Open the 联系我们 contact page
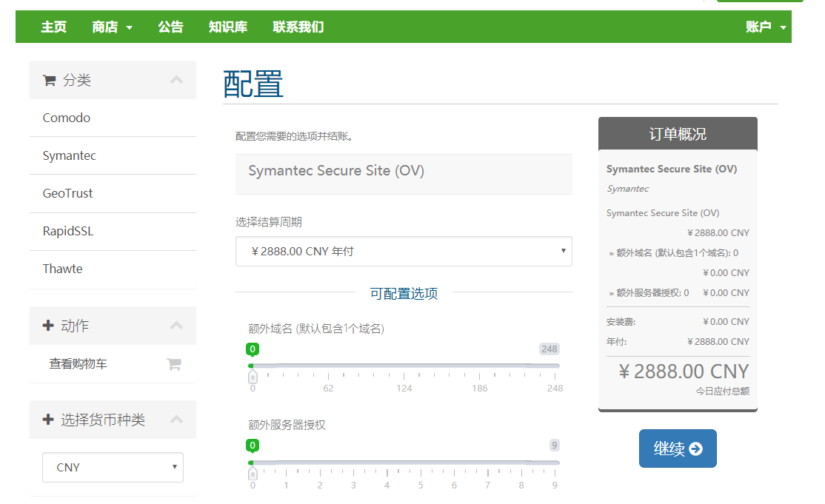Image resolution: width=825 pixels, height=504 pixels. [x=298, y=27]
